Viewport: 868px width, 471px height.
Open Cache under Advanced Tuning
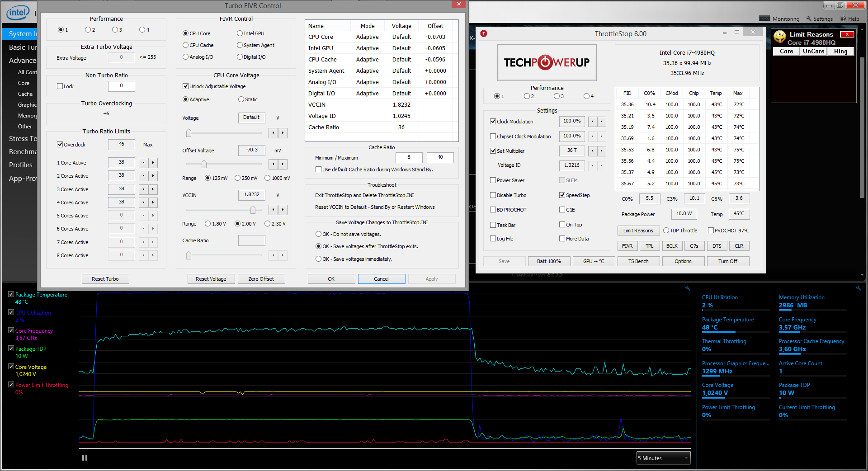pyautogui.click(x=25, y=94)
